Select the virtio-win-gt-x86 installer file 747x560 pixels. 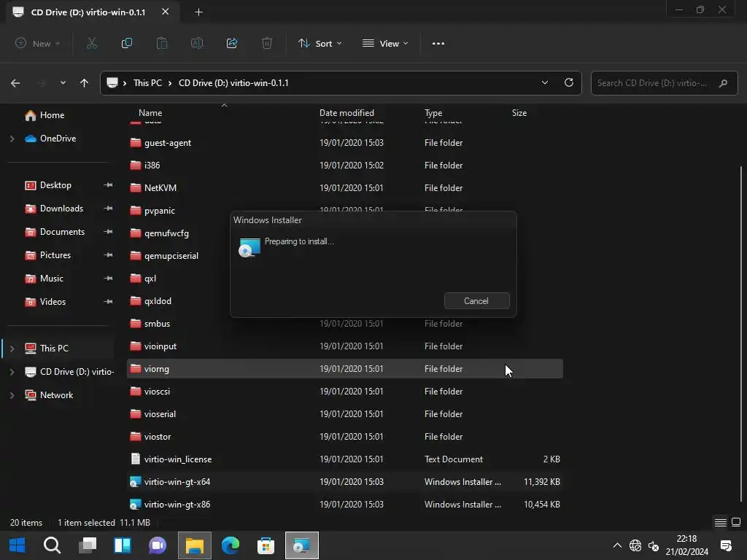click(345, 505)
